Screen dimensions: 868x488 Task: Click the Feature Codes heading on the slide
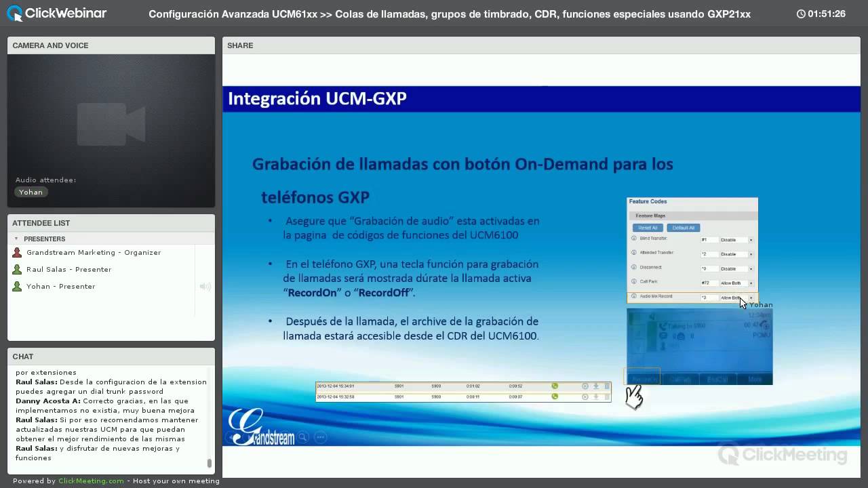(x=648, y=201)
